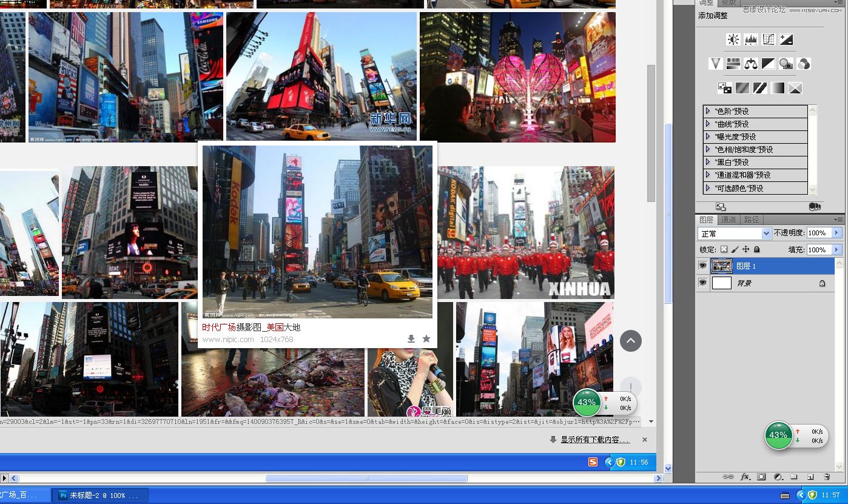This screenshot has height=504, width=848.
Task: Add a Threshold adjustment
Action: pos(760,88)
